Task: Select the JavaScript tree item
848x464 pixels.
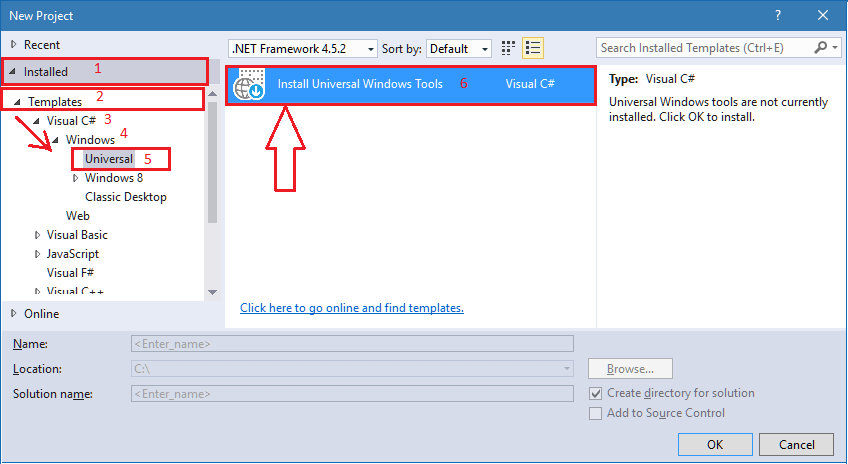Action: click(x=72, y=254)
